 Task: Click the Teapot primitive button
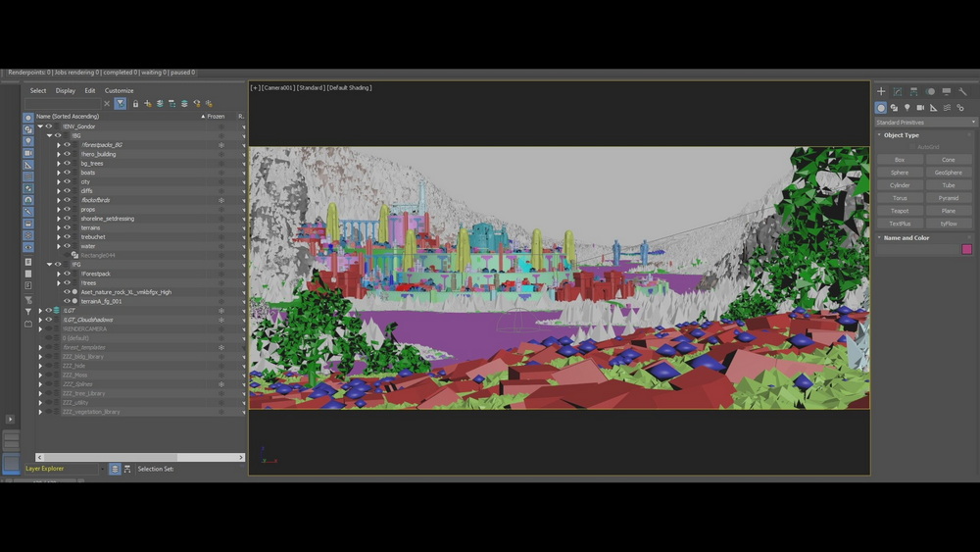[900, 211]
